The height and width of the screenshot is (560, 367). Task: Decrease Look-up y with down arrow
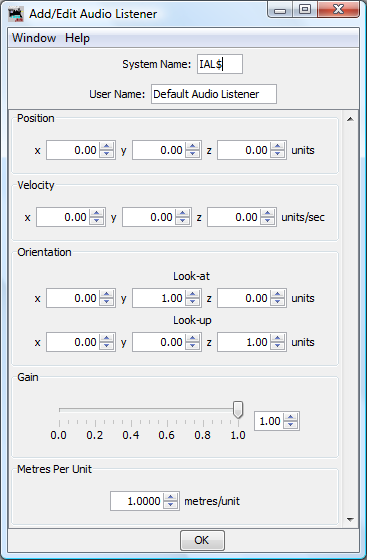[192, 346]
